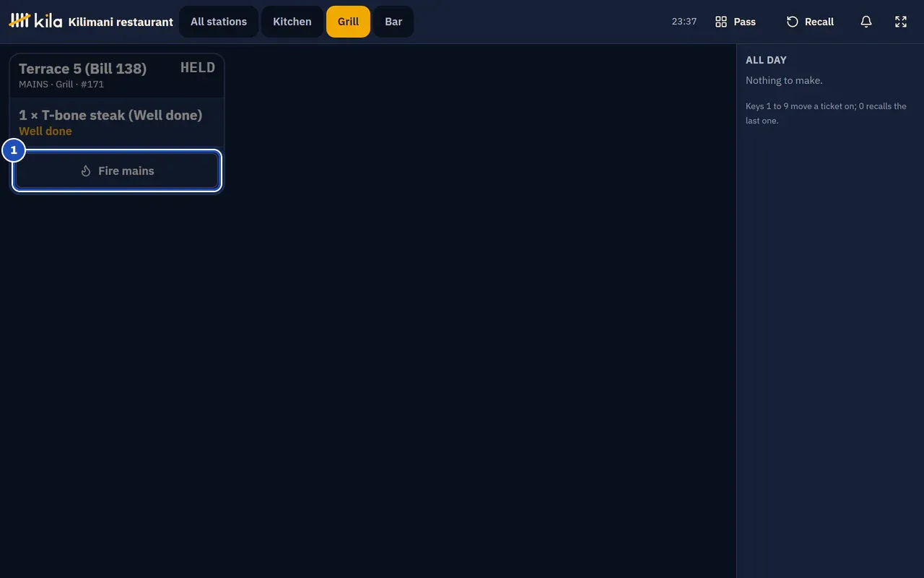Select the Terrace 5 (Bill 138) header
This screenshot has width=924, height=578.
(82, 69)
